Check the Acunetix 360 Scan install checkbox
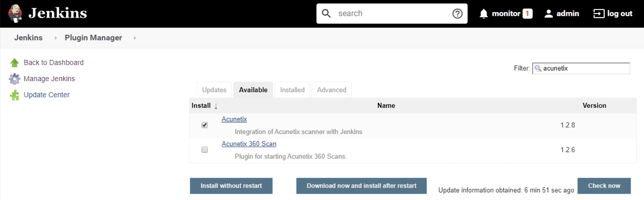 (204, 150)
